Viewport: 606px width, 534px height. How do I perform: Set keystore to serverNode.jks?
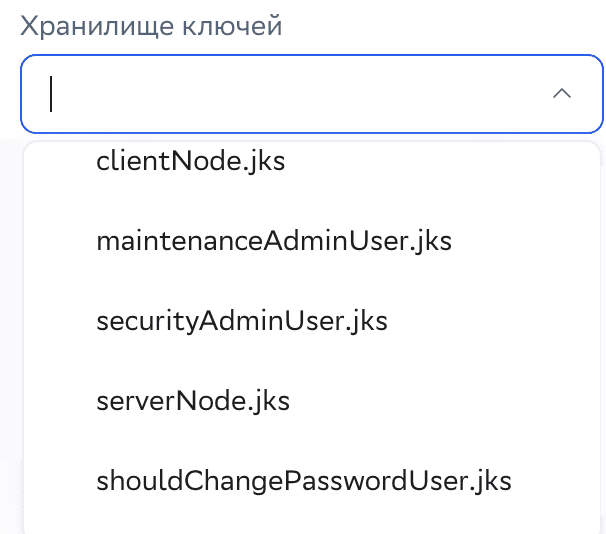pyautogui.click(x=193, y=401)
